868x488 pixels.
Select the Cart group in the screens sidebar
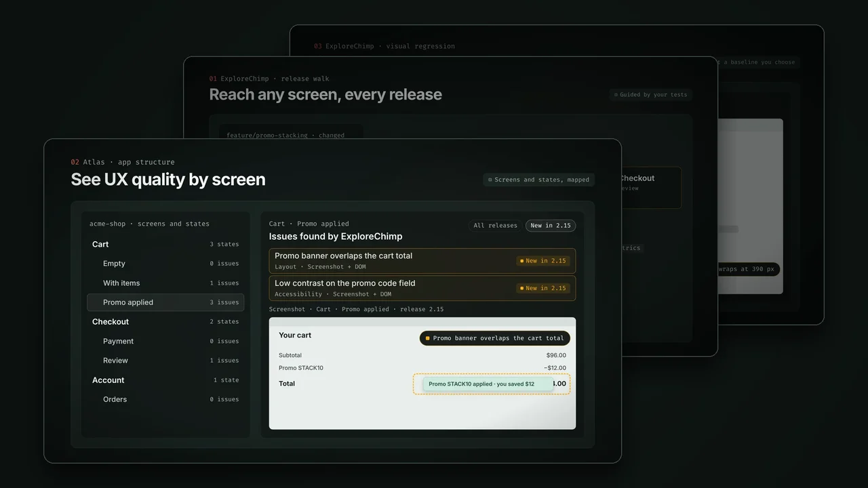click(165, 244)
